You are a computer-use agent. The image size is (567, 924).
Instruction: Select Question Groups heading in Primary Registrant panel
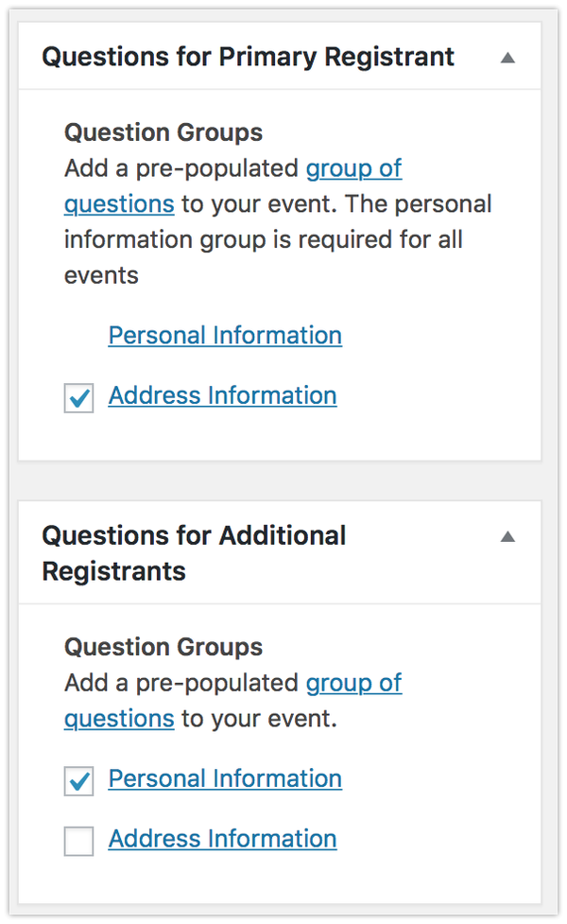[x=163, y=132]
